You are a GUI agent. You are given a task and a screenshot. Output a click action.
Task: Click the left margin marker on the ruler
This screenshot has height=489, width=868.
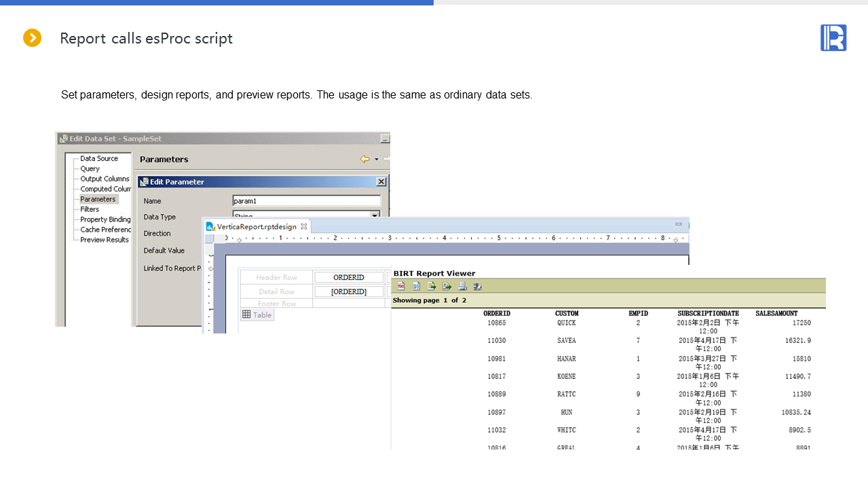[x=239, y=239]
